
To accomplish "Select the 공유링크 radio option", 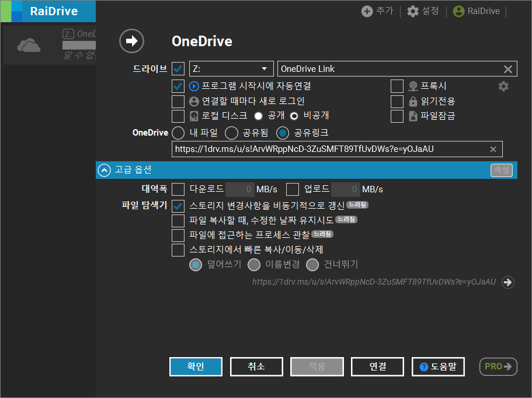I will point(283,133).
